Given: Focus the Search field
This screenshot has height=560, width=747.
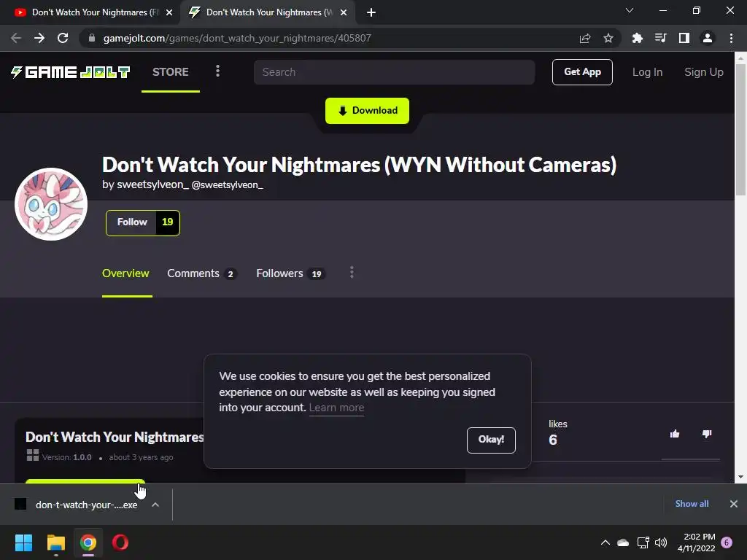Looking at the screenshot, I should [394, 72].
